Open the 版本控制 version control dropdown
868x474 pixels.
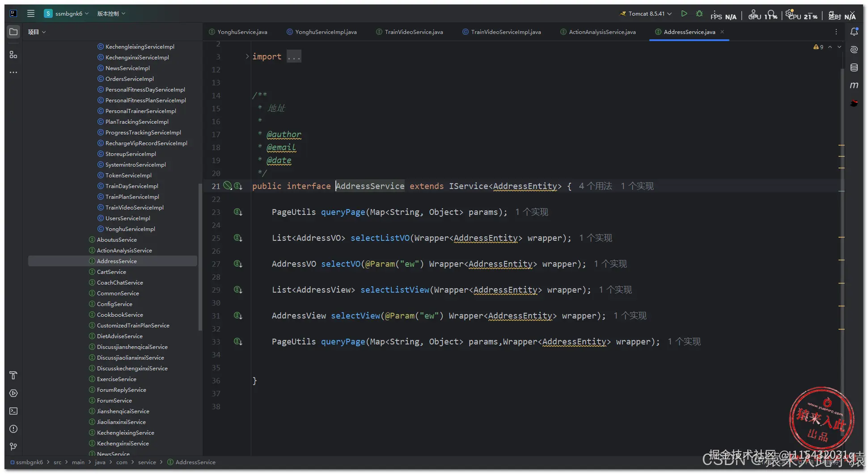[x=111, y=13]
